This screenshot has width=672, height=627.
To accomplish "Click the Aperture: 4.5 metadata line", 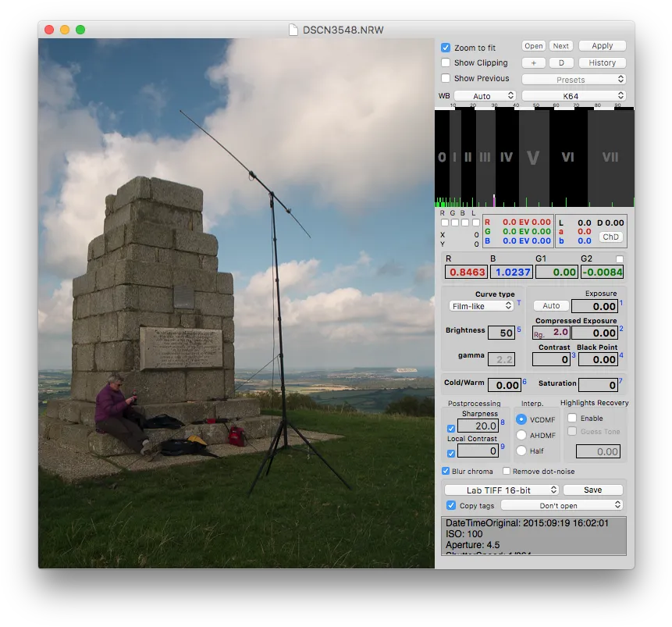I will (x=473, y=545).
